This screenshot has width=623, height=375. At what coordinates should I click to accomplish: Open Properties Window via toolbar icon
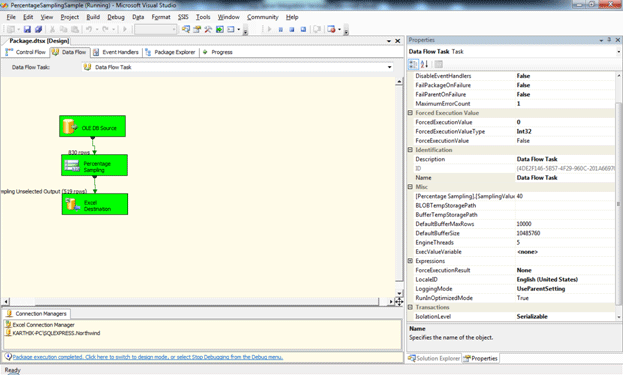tap(197, 29)
